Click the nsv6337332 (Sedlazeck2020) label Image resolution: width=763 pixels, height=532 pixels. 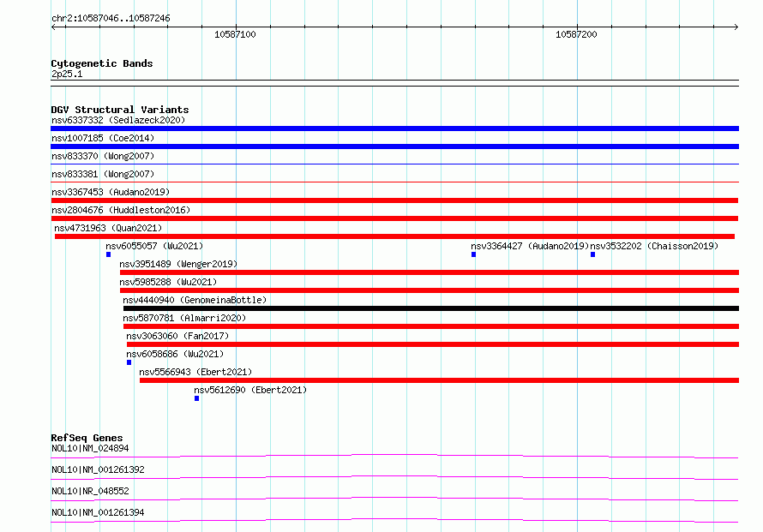click(118, 120)
